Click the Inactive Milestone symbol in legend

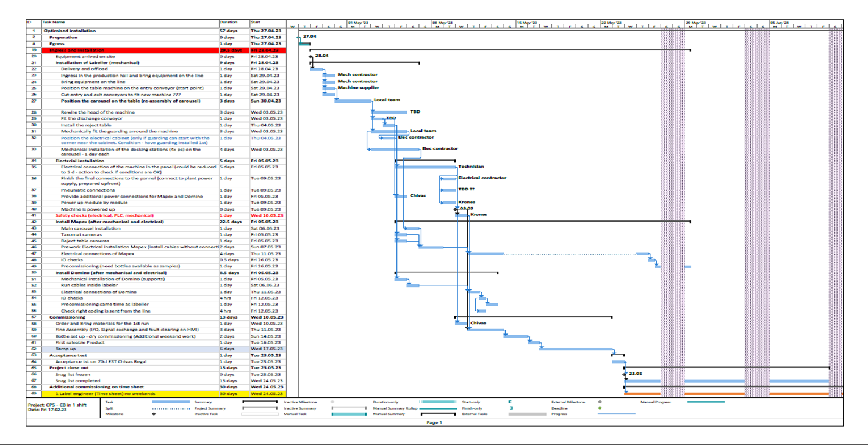coord(332,402)
